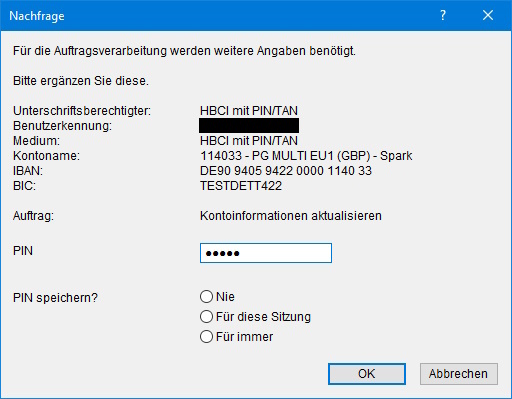Choose "Für diese Sitzung" radio button
Image resolution: width=512 pixels, height=399 pixels.
pyautogui.click(x=206, y=316)
